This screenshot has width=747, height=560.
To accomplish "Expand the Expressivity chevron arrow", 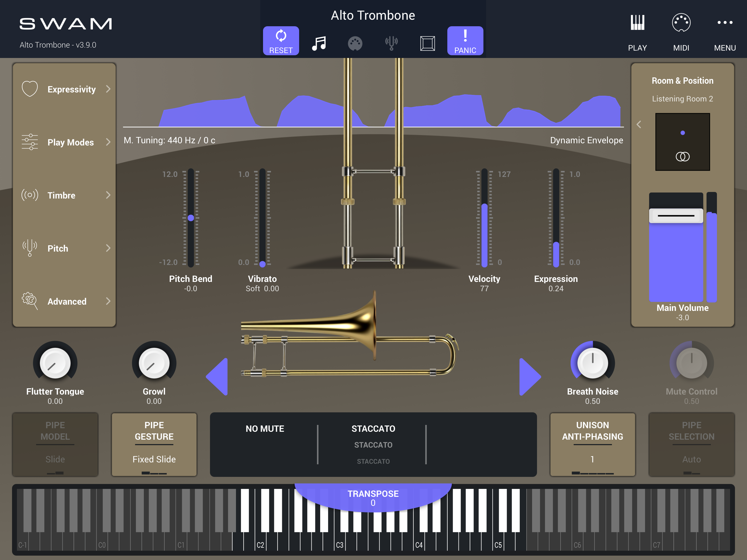I will click(108, 89).
